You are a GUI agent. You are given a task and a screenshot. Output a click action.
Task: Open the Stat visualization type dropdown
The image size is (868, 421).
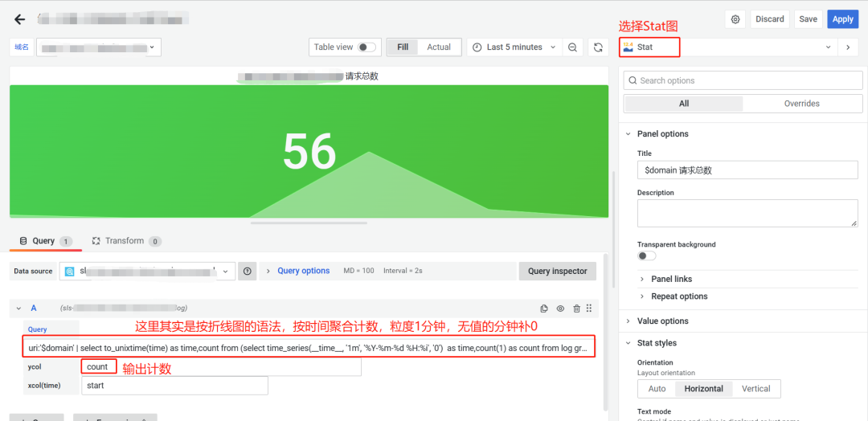pos(728,47)
